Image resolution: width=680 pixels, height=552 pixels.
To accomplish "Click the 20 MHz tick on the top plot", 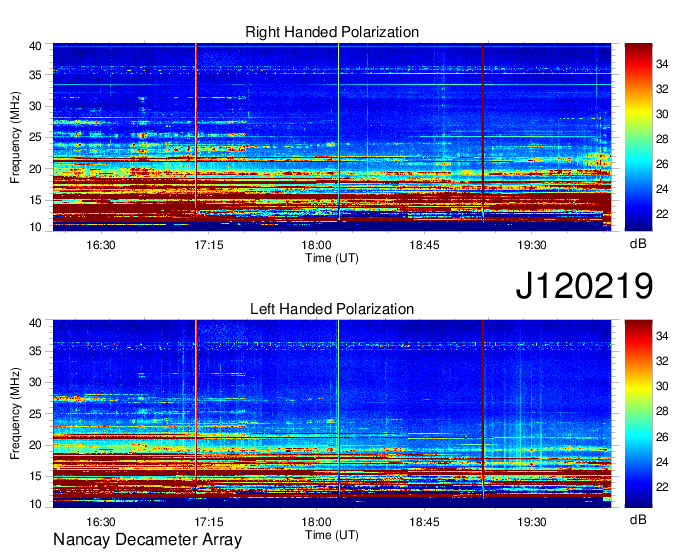I will click(35, 169).
